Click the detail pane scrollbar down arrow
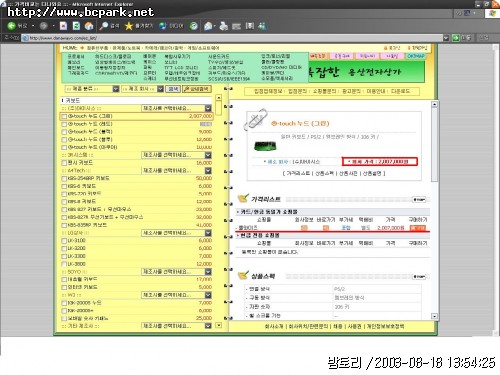 (x=434, y=316)
